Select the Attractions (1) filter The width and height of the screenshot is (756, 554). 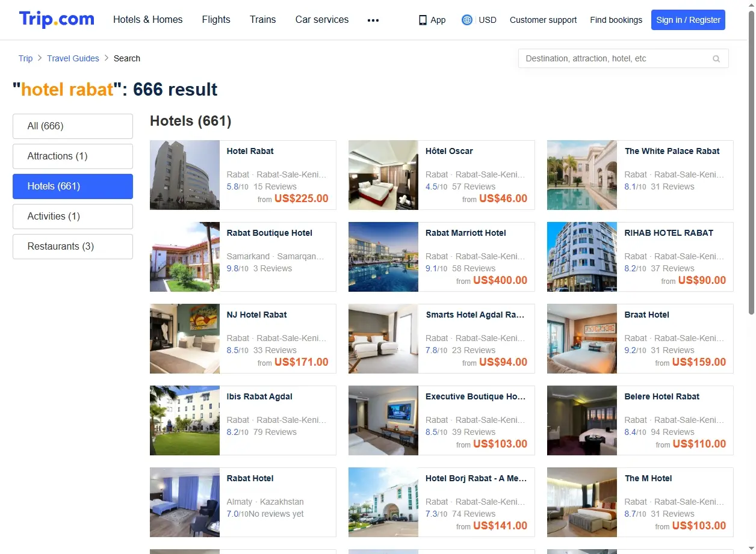[73, 156]
